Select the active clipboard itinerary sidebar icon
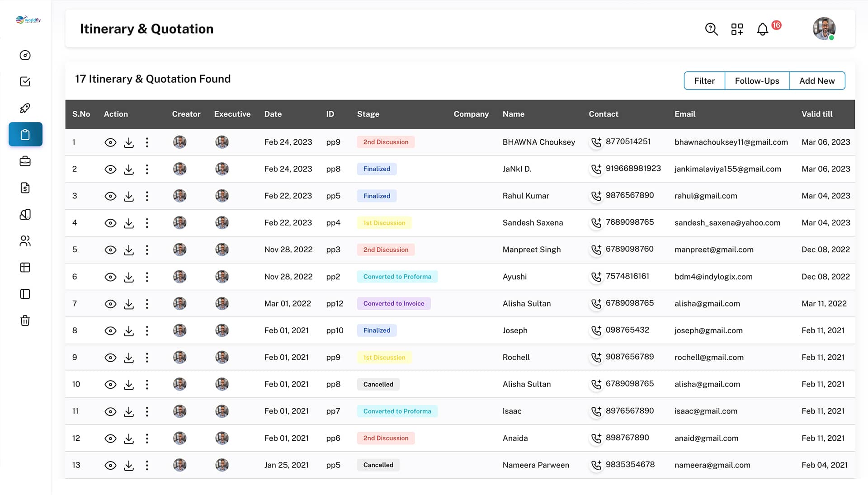This screenshot has width=868, height=495. [x=25, y=134]
